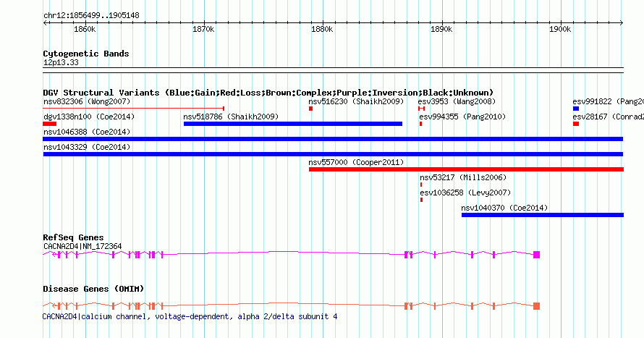Select the blue nsv1040370 gain bar
644x338 pixels.
(x=543, y=215)
